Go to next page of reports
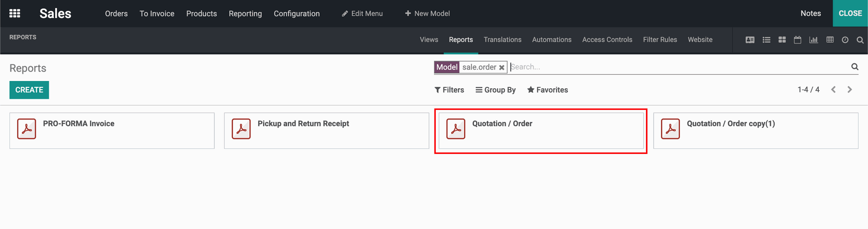Image resolution: width=868 pixels, height=229 pixels. (x=849, y=90)
